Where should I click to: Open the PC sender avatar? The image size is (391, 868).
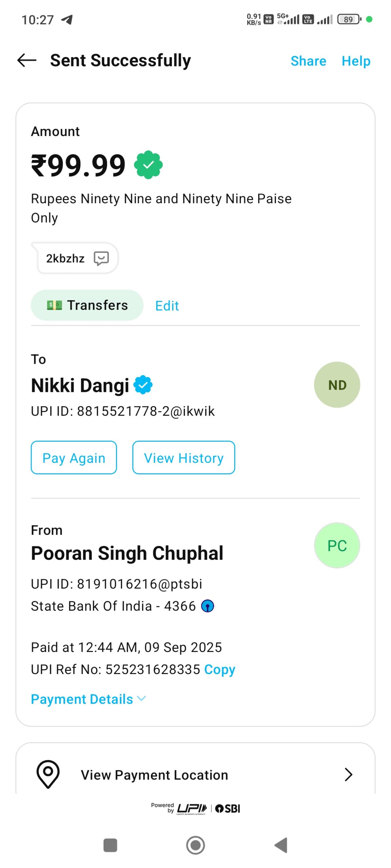click(x=337, y=545)
